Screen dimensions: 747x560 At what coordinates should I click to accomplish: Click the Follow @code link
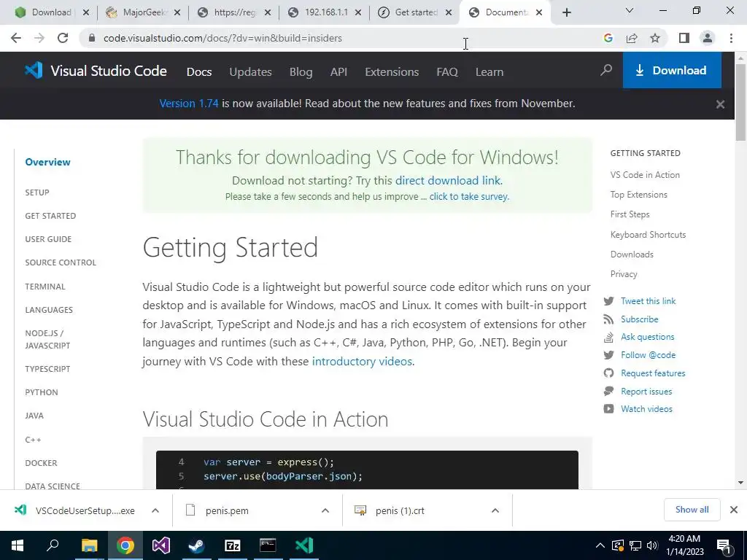point(648,355)
